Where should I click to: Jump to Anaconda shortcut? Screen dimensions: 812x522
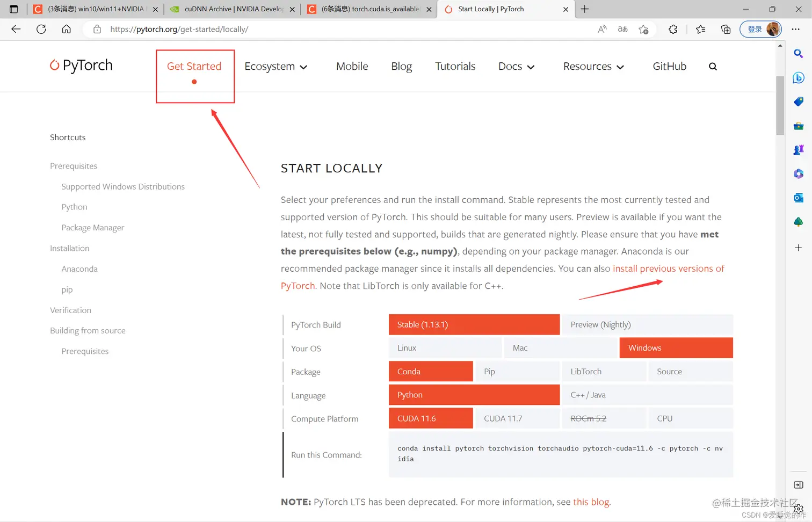[x=79, y=269]
